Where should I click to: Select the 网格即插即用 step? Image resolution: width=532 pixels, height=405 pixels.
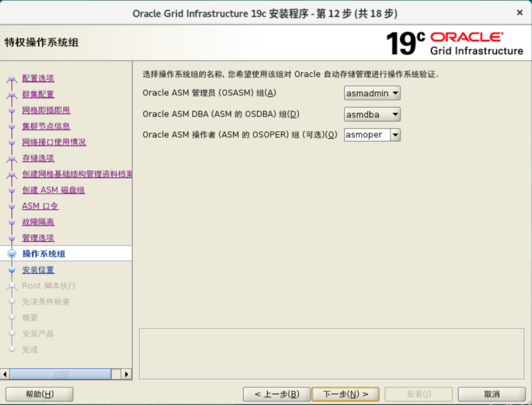[x=46, y=110]
